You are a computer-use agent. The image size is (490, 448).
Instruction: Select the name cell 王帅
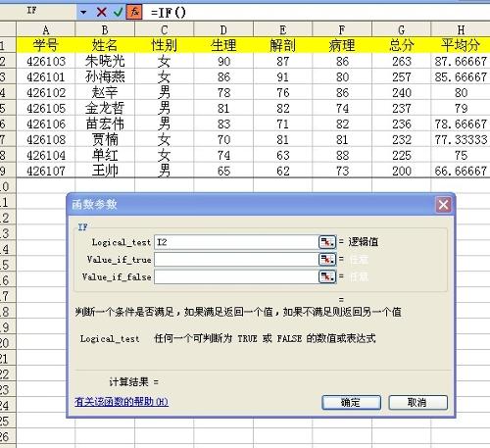[105, 171]
